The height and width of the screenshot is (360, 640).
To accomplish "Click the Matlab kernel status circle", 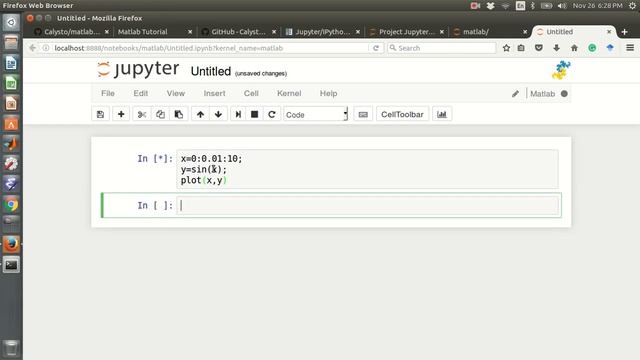I will (564, 93).
